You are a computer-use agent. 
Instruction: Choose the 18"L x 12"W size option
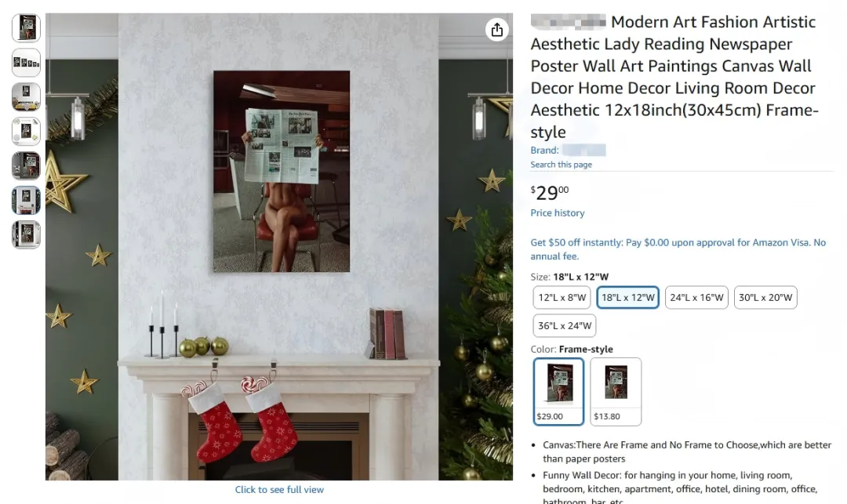coord(627,297)
